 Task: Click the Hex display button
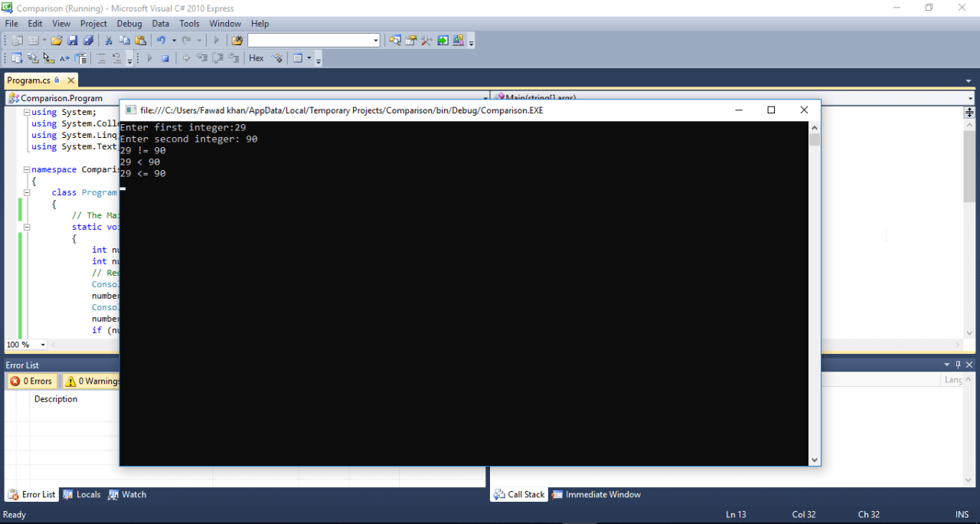tap(256, 57)
